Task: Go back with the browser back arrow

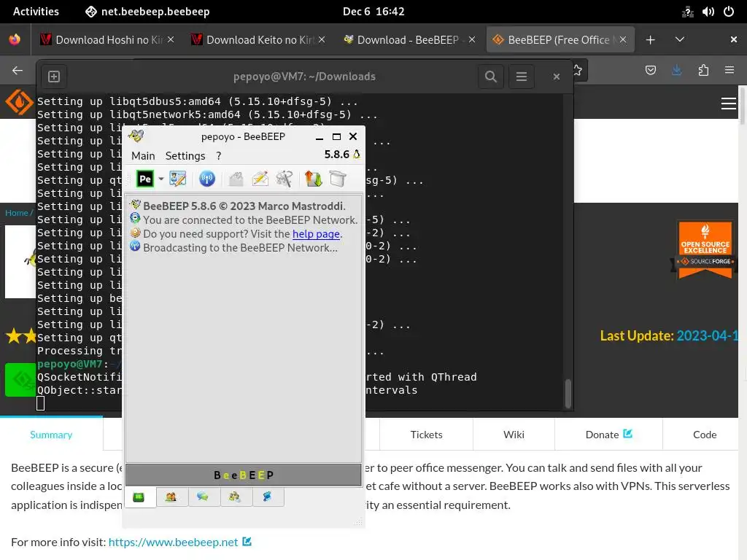Action: click(x=18, y=71)
